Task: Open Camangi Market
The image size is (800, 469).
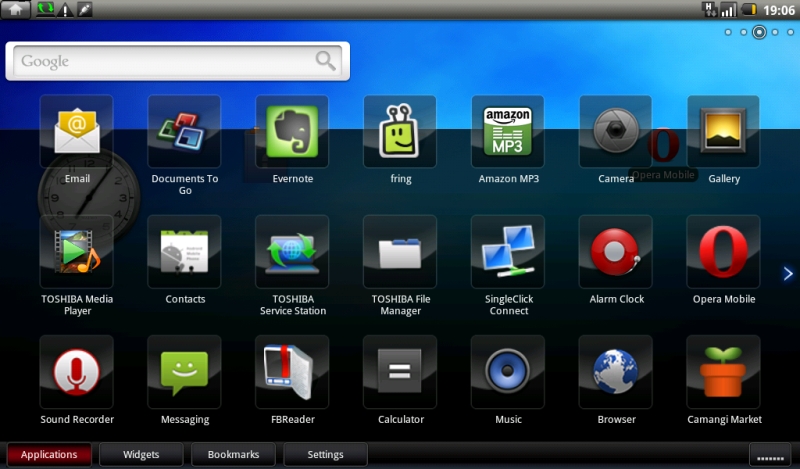Action: (723, 372)
